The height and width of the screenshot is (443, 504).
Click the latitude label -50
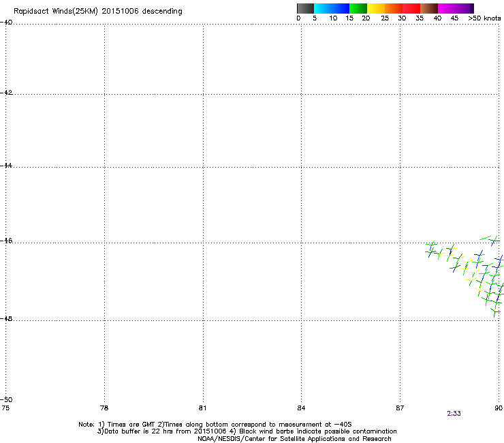click(x=6, y=399)
